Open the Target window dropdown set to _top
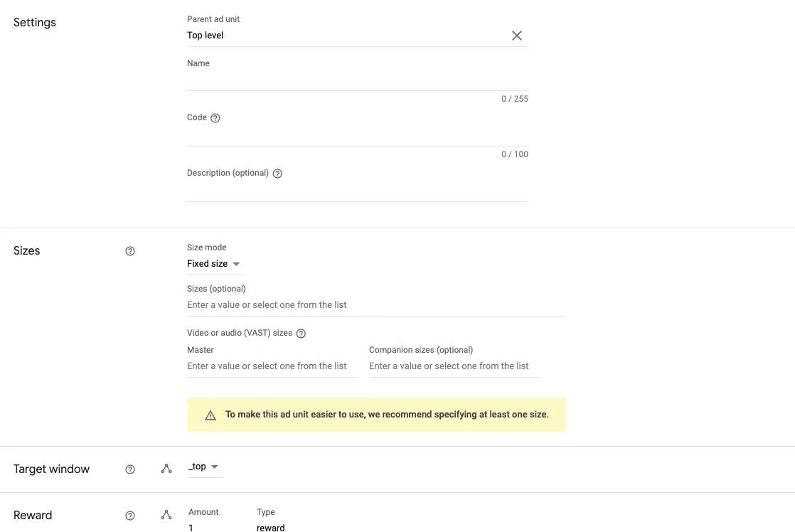Screen dimensions: 795x532 (x=204, y=467)
